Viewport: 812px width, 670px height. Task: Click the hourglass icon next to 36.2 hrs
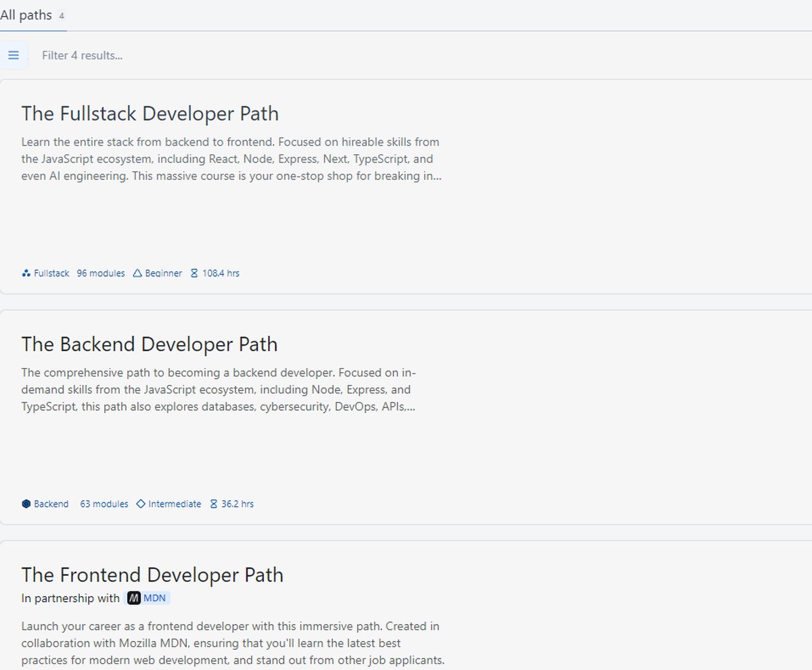(214, 504)
